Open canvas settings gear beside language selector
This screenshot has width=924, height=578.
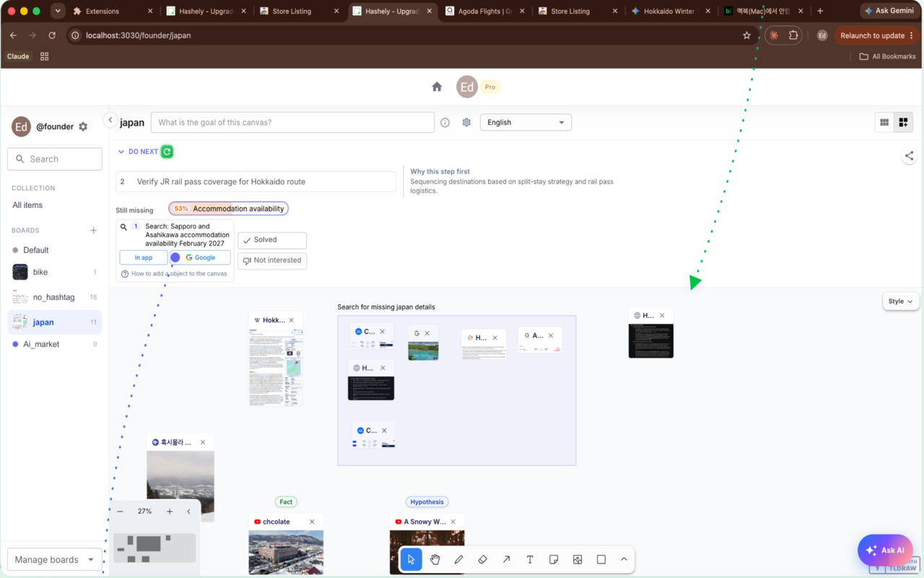coord(466,122)
